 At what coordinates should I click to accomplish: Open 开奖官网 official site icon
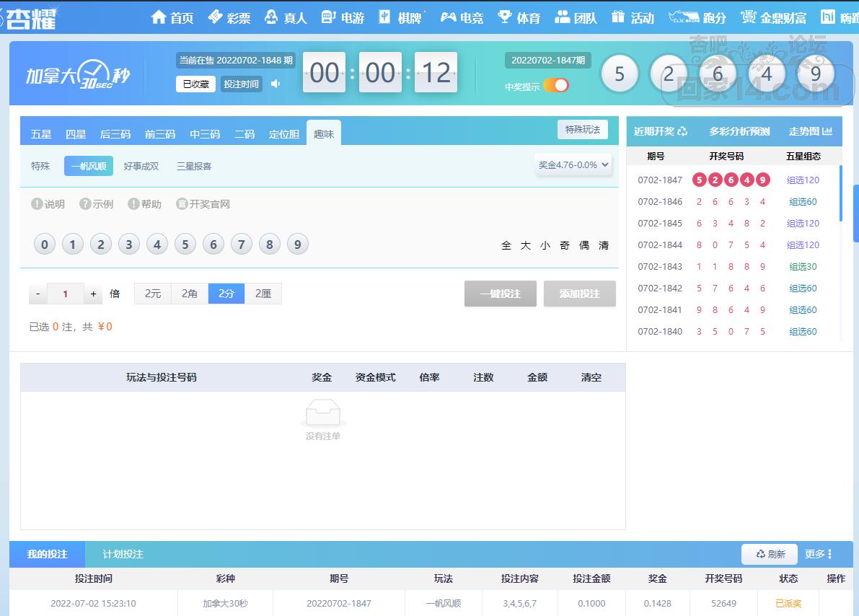tap(182, 204)
